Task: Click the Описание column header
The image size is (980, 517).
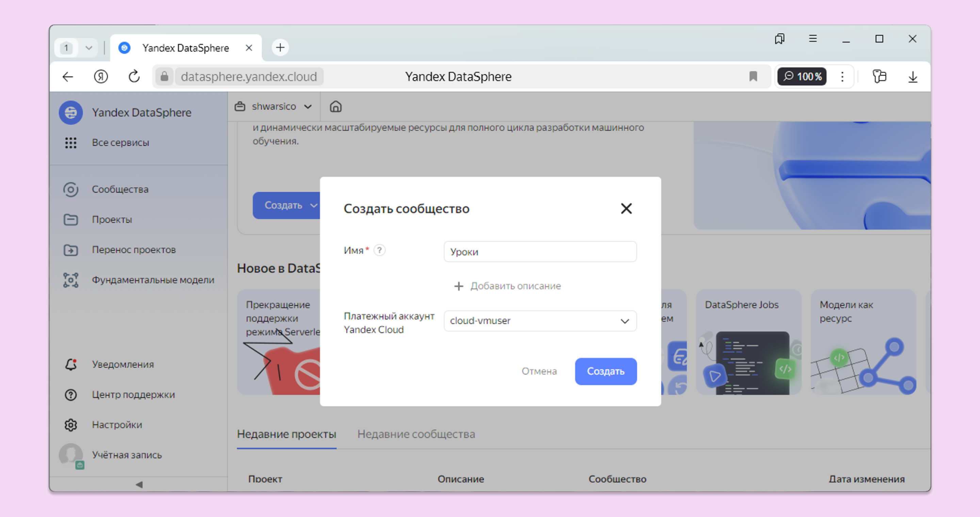Action: (461, 479)
